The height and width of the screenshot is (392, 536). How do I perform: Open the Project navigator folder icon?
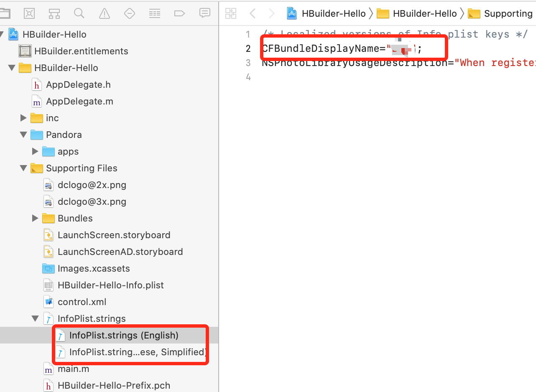[5, 13]
